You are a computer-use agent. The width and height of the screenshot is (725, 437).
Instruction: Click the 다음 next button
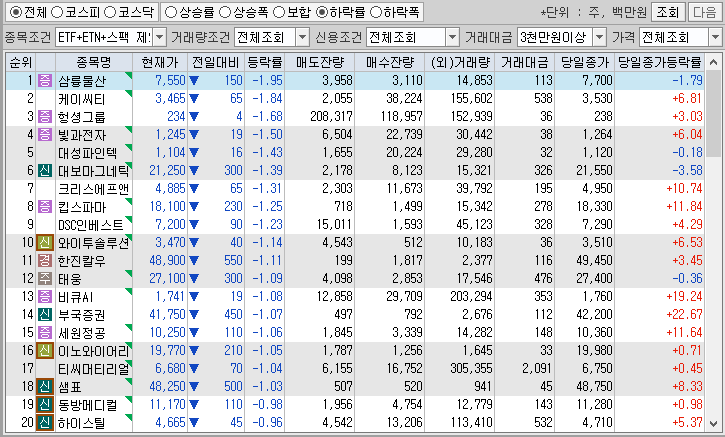click(x=704, y=12)
